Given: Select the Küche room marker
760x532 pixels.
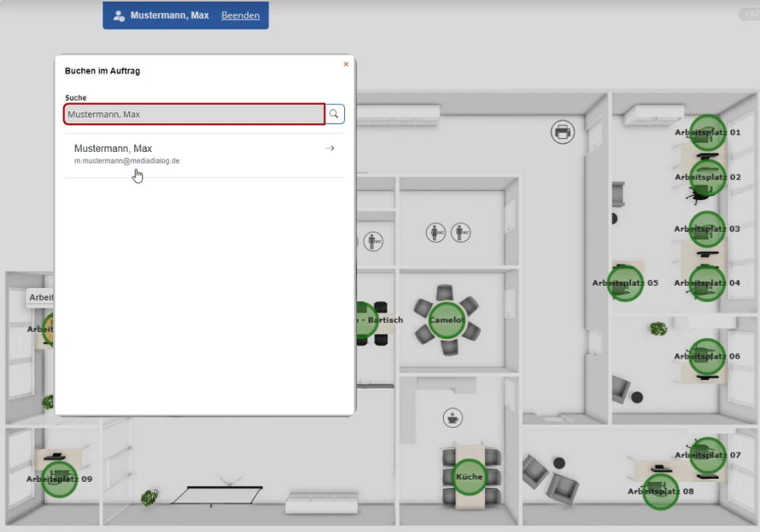Looking at the screenshot, I should (x=469, y=477).
